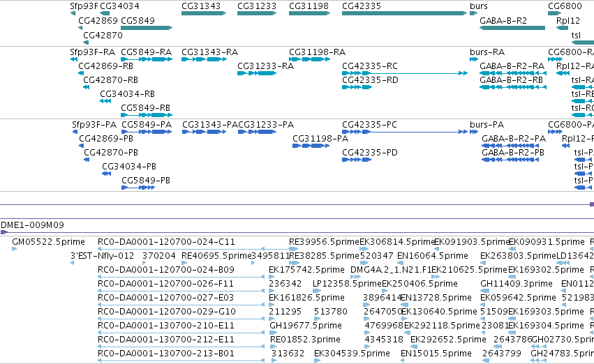Select the Sfp93F-RA transcript
This screenshot has height=364, width=594.
coord(92,52)
